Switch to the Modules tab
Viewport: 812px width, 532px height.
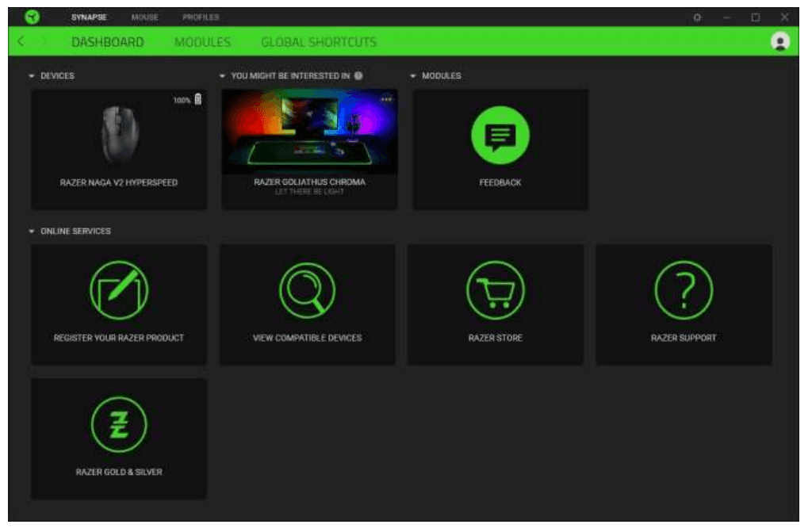(x=202, y=42)
